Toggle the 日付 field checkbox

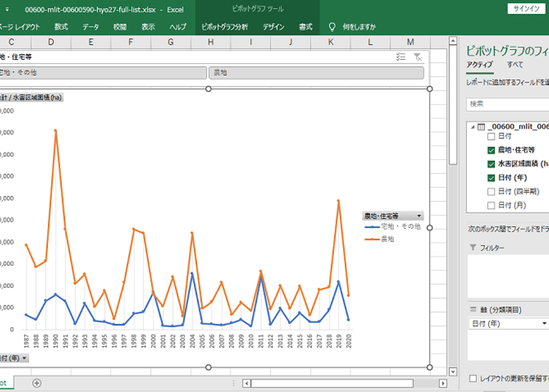point(491,137)
